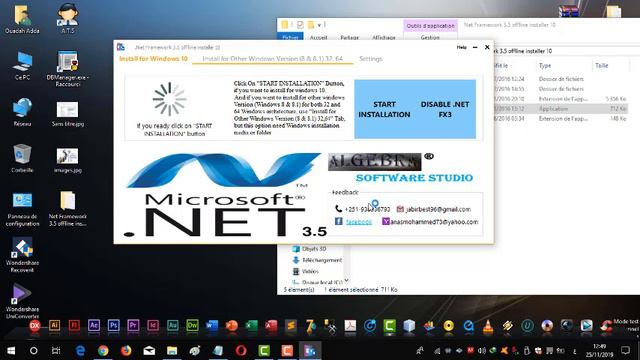The height and width of the screenshot is (360, 640).
Task: Launch Adobe Premiere Pro from the dock
Action: [133, 325]
